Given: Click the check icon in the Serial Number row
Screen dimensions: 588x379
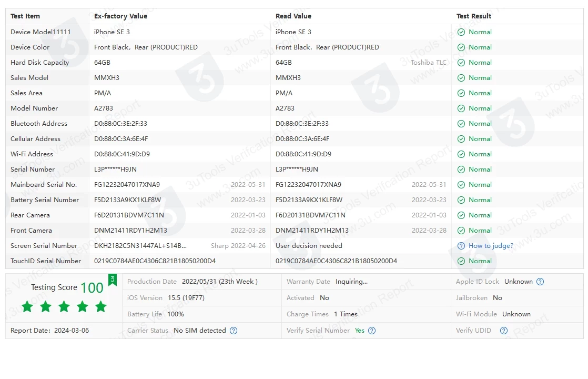Looking at the screenshot, I should click(461, 169).
